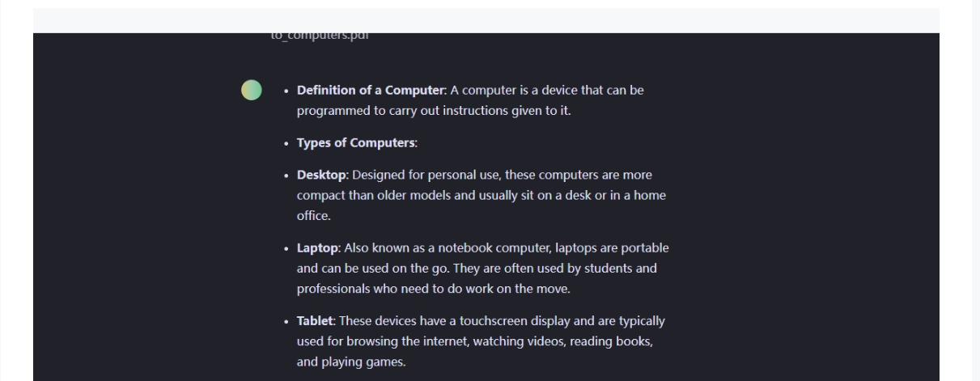Click the green gradient assistant avatar
Viewport: 980px width, 381px height.
click(x=252, y=90)
